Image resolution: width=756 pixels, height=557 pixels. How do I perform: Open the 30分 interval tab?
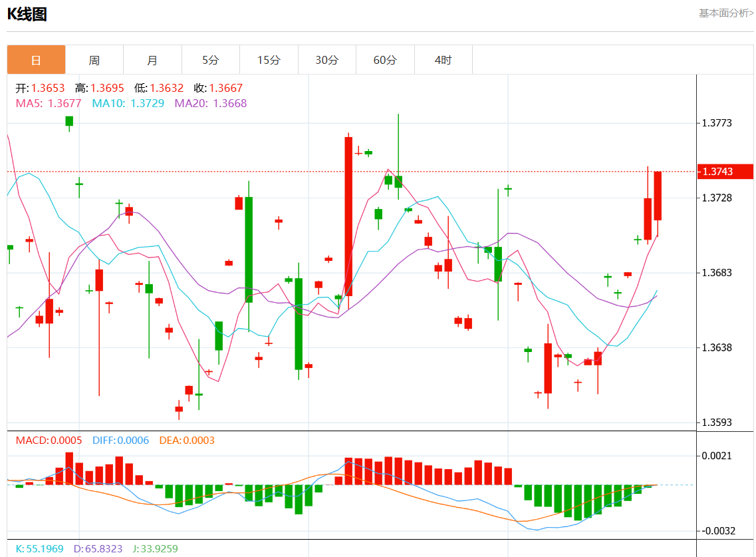tap(327, 60)
